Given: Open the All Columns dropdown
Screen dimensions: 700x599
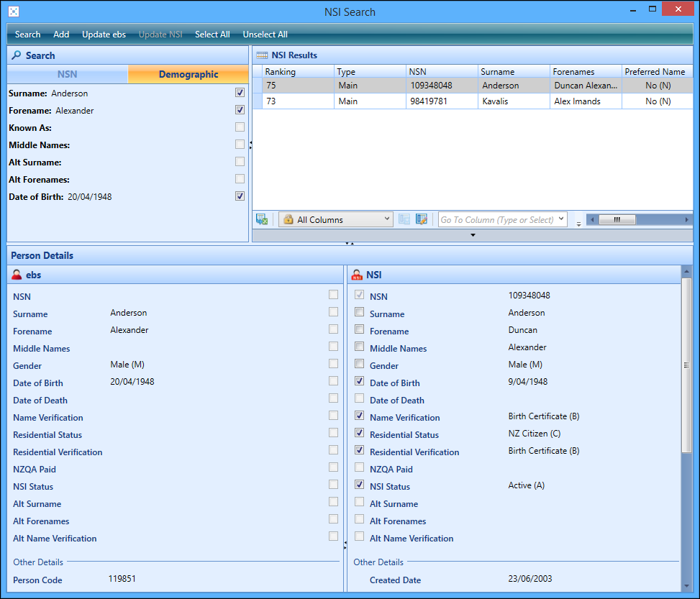Looking at the screenshot, I should pos(386,219).
